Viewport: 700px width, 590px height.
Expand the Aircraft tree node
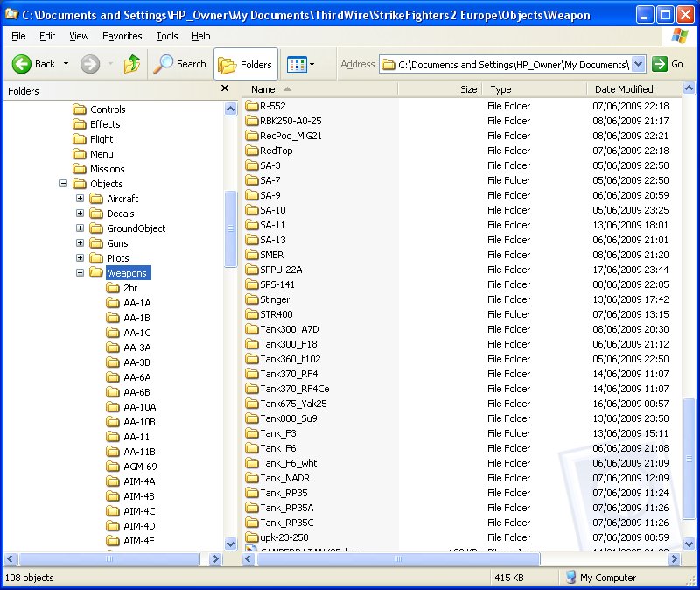(x=80, y=199)
